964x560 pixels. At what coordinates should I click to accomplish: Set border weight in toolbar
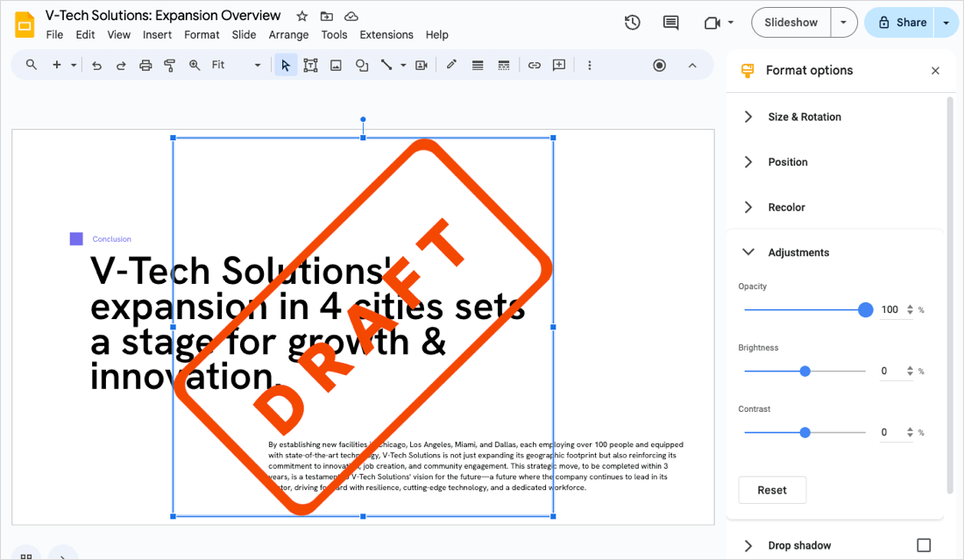pos(478,65)
